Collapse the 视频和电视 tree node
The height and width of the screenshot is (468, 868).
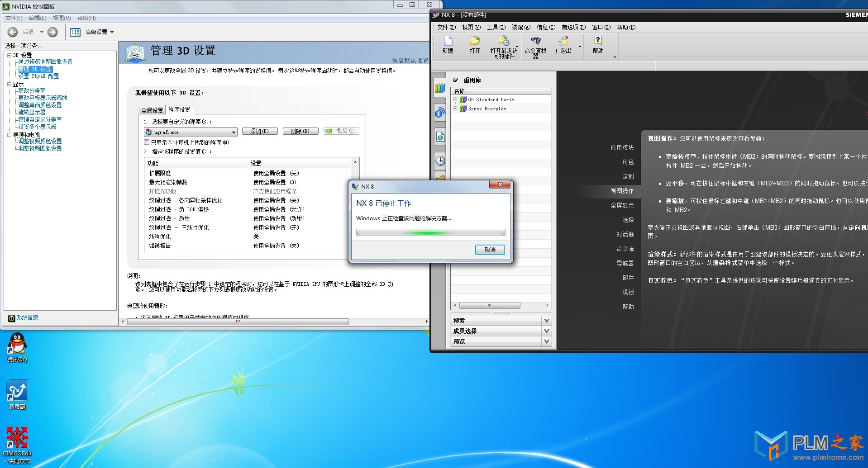coord(9,135)
